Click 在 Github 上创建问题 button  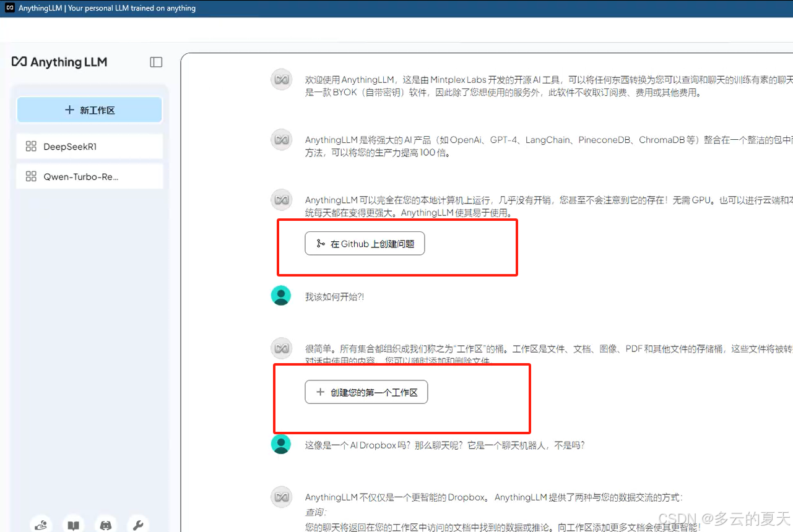click(x=365, y=244)
